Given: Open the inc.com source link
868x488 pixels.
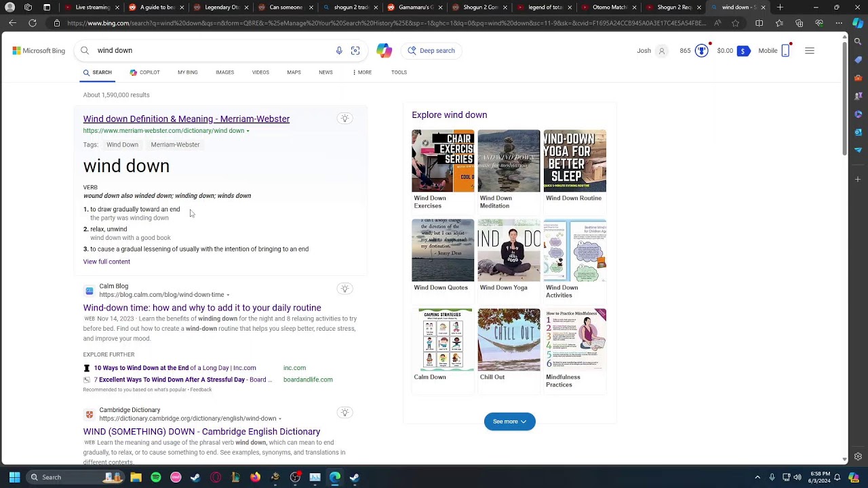Looking at the screenshot, I should point(294,368).
